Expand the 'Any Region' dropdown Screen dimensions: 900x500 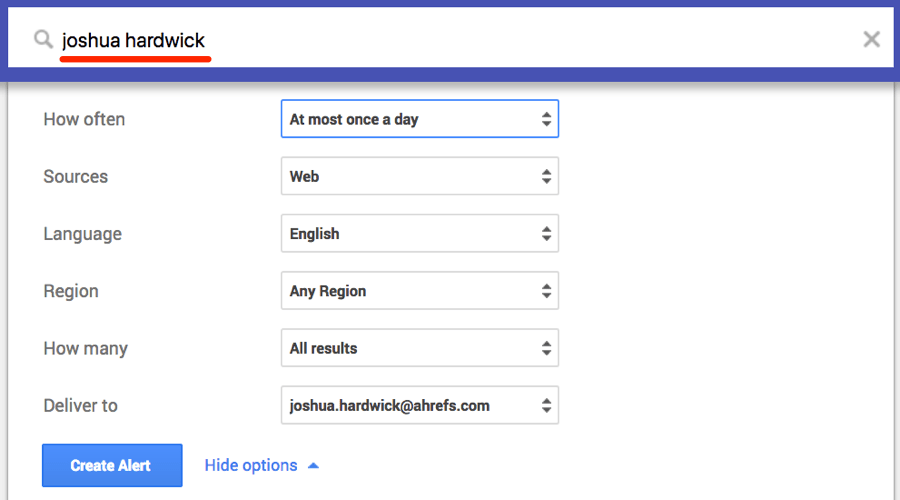pos(419,292)
